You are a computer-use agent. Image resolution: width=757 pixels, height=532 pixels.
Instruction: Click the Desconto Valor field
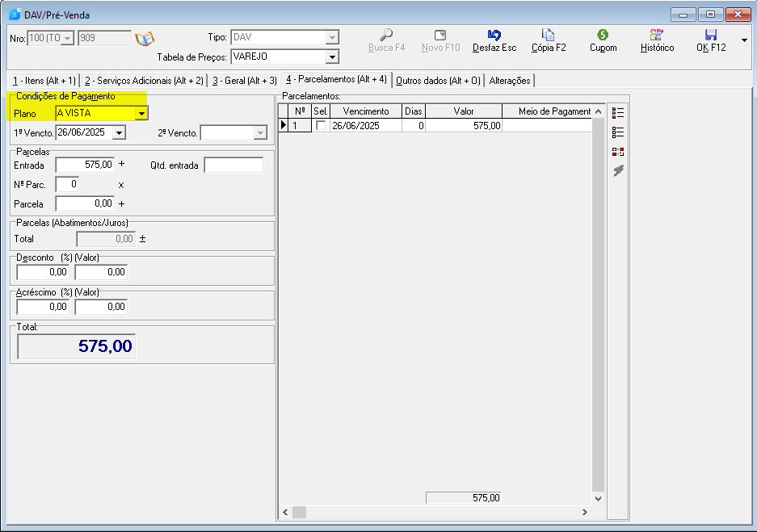tap(101, 272)
